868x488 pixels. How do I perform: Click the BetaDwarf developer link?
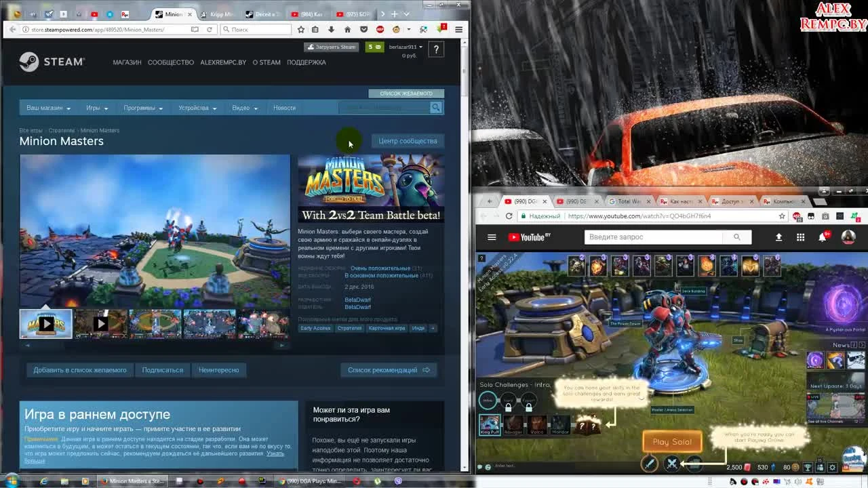pos(357,300)
